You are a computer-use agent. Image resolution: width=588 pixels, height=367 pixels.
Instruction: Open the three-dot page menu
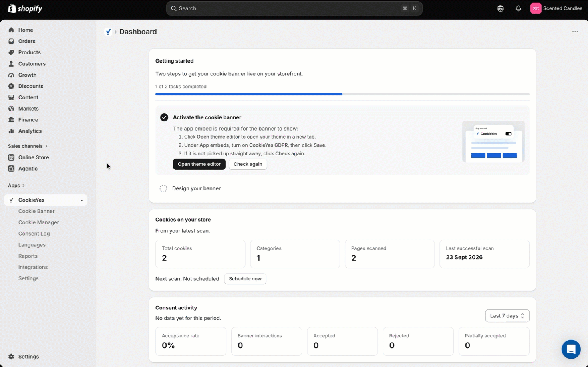(575, 32)
